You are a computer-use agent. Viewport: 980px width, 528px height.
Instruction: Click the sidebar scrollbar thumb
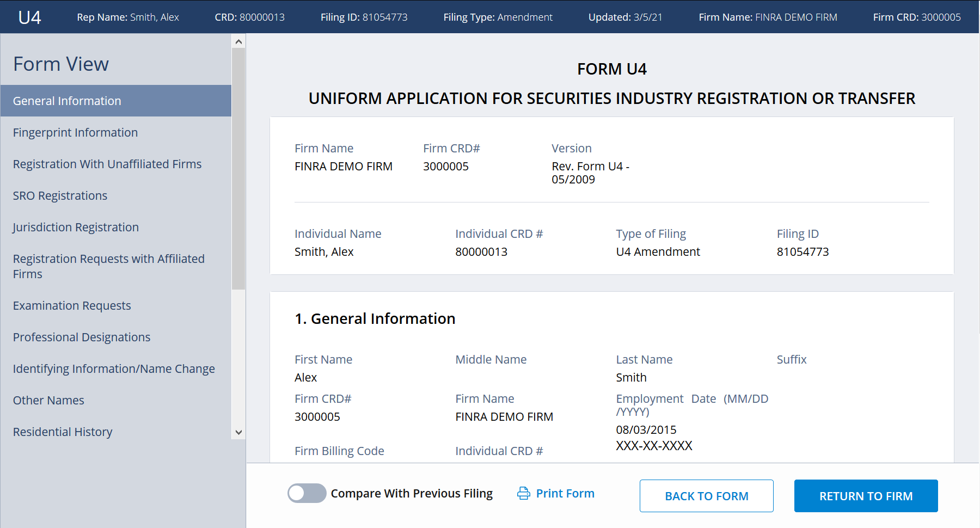point(238,169)
